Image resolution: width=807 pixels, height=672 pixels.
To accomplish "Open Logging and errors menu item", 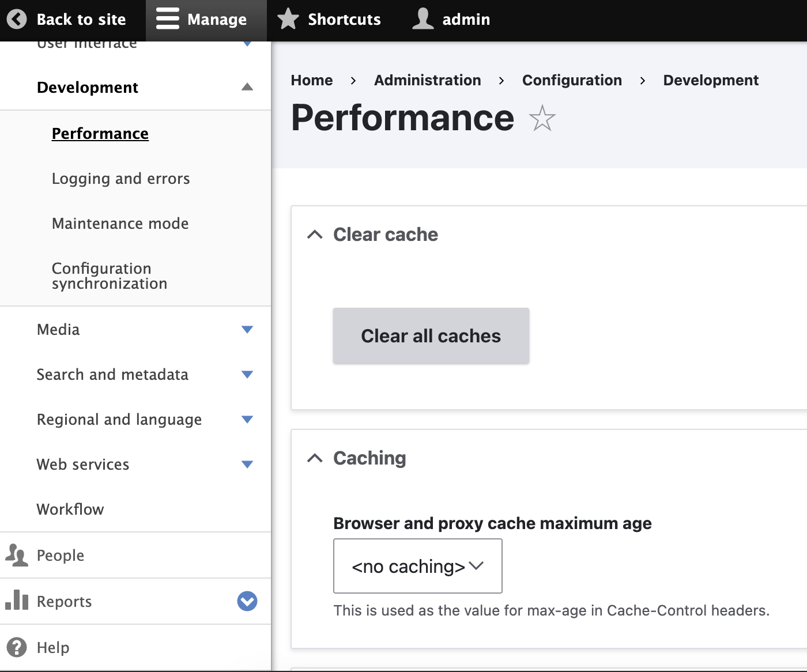I will 120,179.
